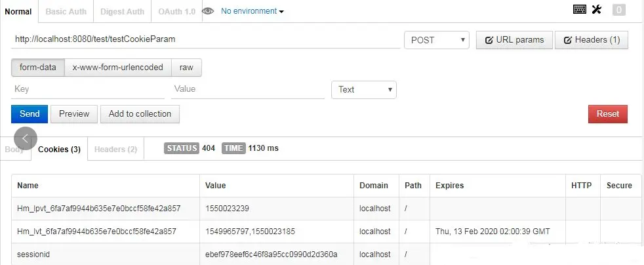
Task: Choose the raw body type
Action: [186, 68]
